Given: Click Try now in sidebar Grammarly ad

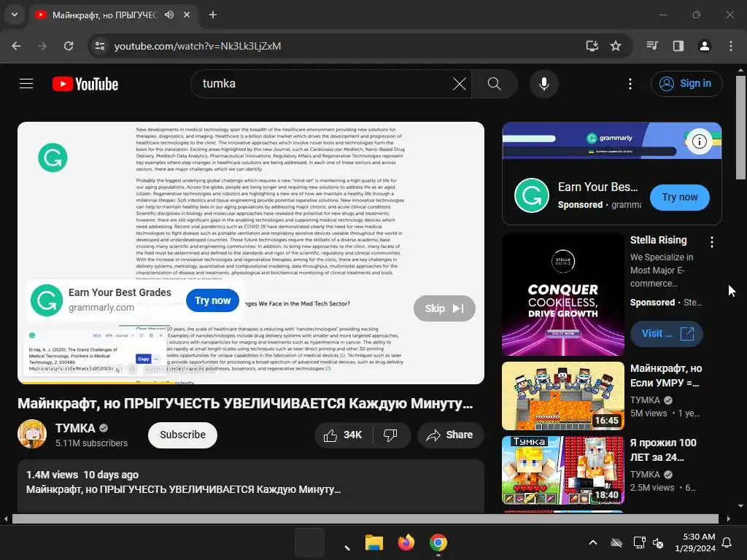Looking at the screenshot, I should coord(679,197).
